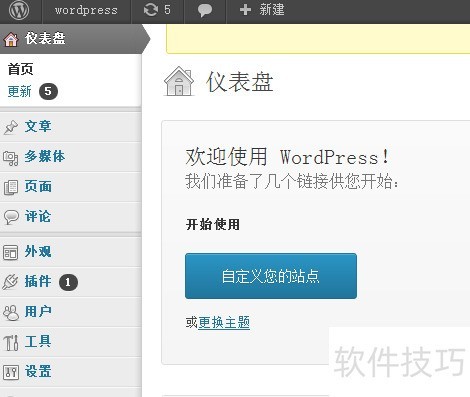Click the 欢迎使用 WordPress! title
Image resolution: width=470 pixels, height=397 pixels.
pyautogui.click(x=287, y=157)
